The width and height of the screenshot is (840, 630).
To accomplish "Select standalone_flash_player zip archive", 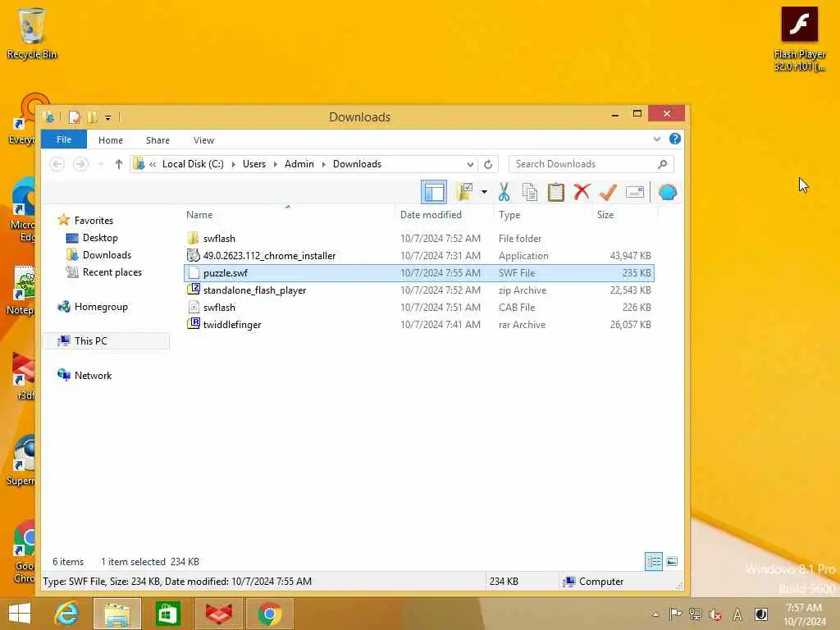I will 419,290.
